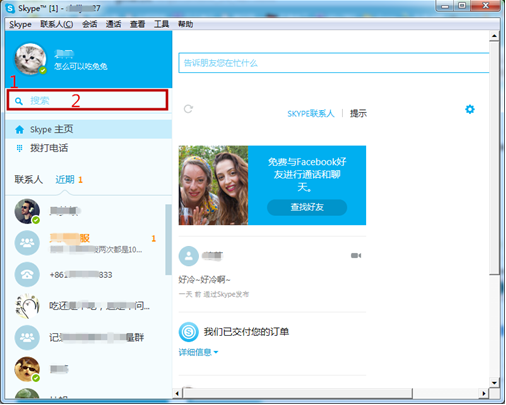Open the 通话 menu

[113, 24]
